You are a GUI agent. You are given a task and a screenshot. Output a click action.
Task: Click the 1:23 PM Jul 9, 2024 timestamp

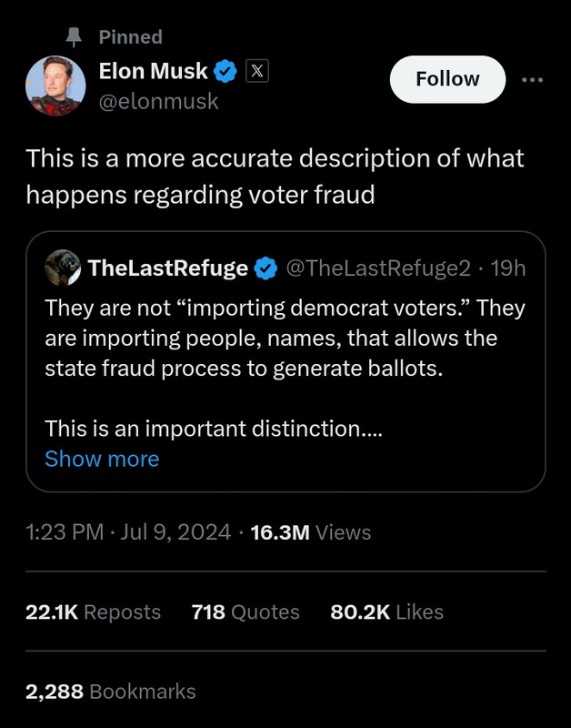click(128, 532)
